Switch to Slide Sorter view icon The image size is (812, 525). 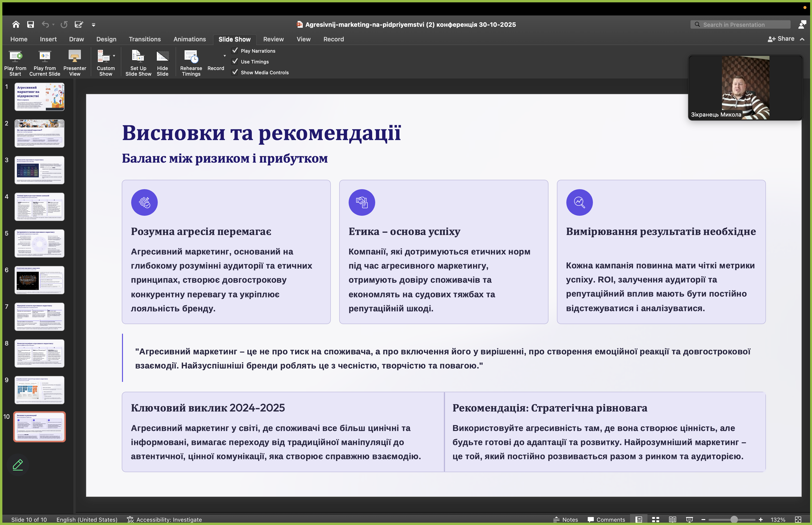coord(655,519)
